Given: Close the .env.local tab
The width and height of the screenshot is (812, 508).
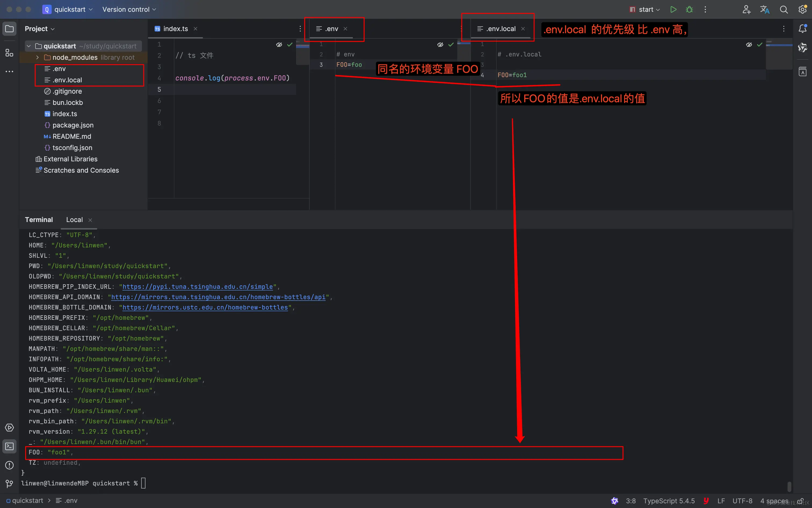Looking at the screenshot, I should coord(523,29).
